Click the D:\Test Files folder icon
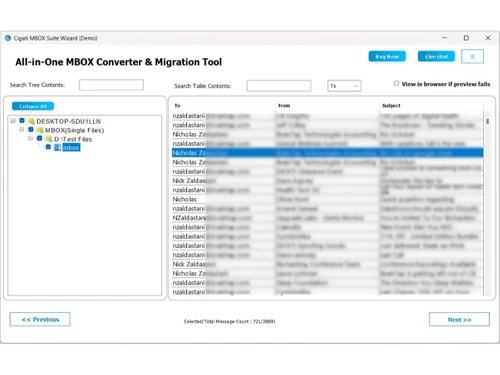Image resolution: width=500 pixels, height=375 pixels. click(49, 139)
